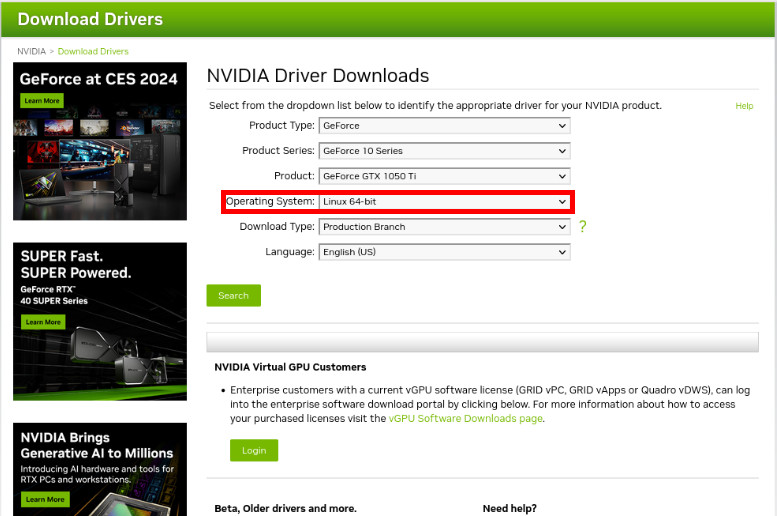Open the Product dropdown showing GTX 1050 Ti
Image resolution: width=777 pixels, height=516 pixels.
(444, 176)
